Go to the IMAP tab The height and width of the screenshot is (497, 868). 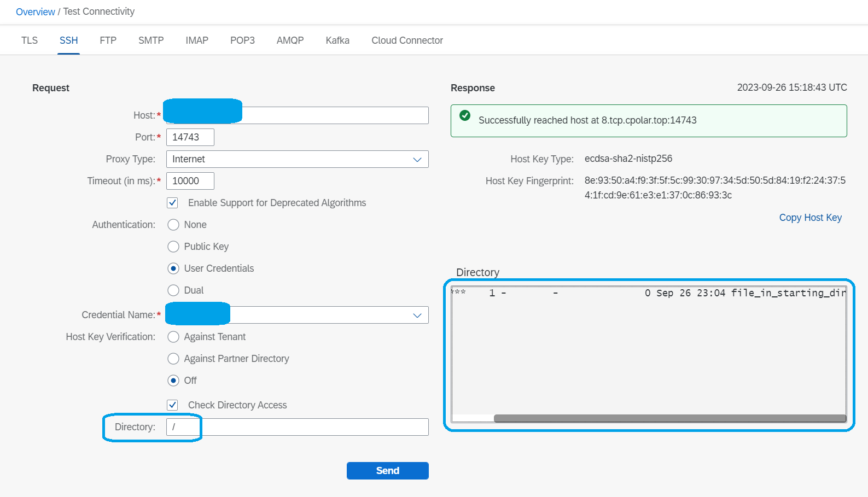[197, 40]
